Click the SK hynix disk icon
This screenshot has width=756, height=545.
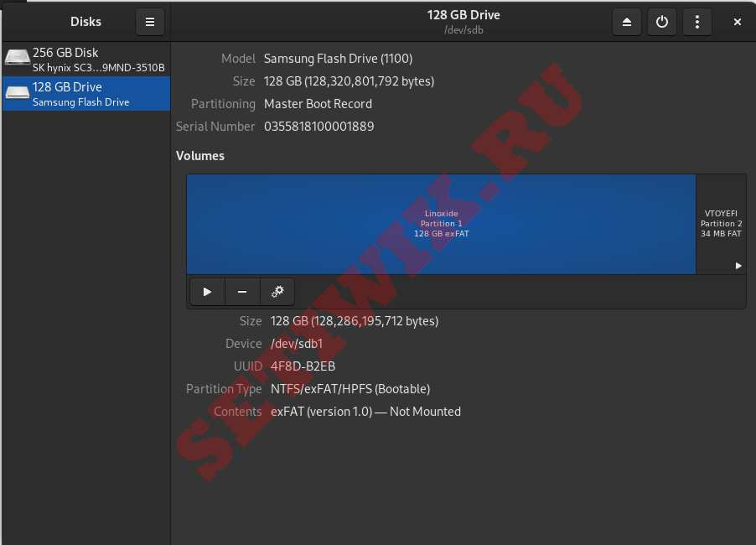17,59
